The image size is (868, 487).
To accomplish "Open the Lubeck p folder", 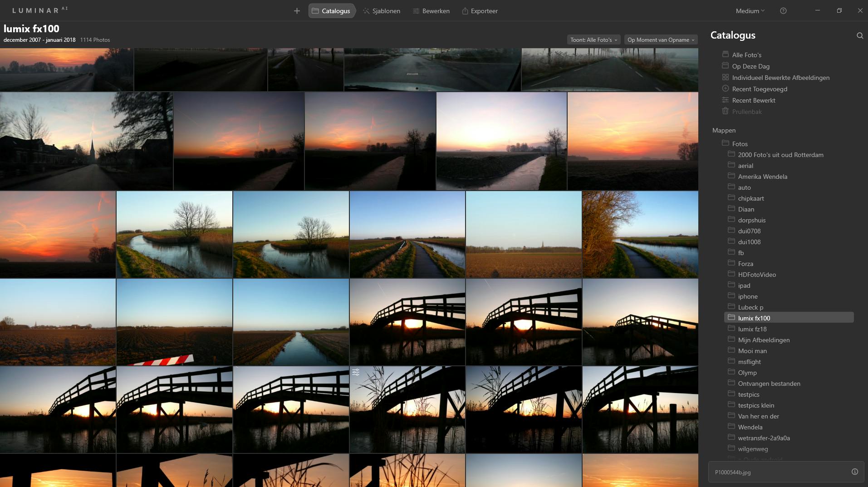I will point(750,307).
